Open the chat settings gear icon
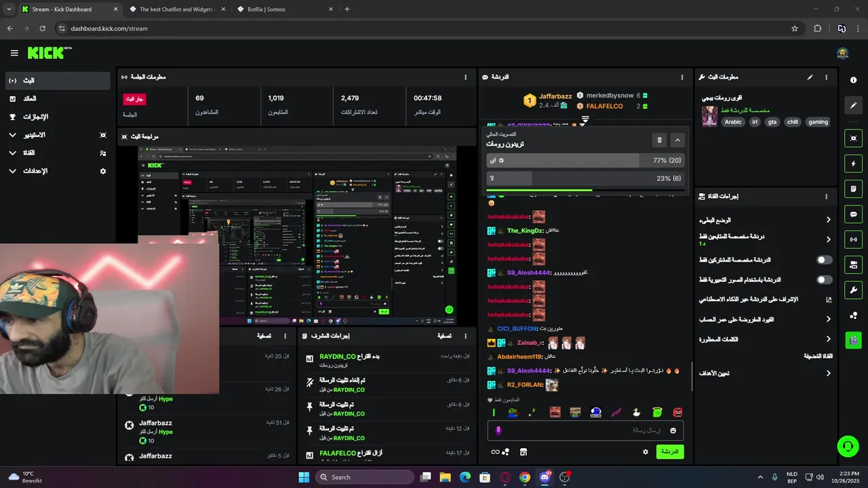Viewport: 868px width, 488px height. (x=646, y=451)
